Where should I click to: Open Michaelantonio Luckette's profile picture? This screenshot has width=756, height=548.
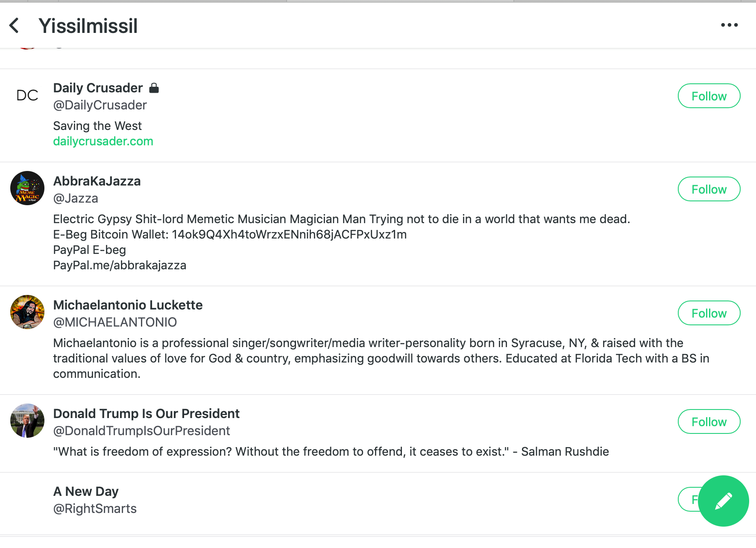27,312
